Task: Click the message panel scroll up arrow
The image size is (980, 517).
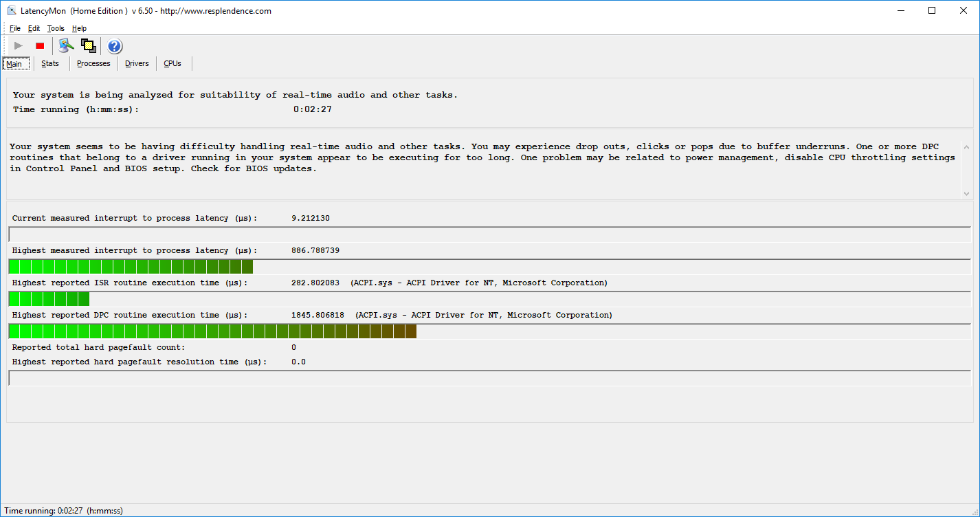Action: point(967,147)
